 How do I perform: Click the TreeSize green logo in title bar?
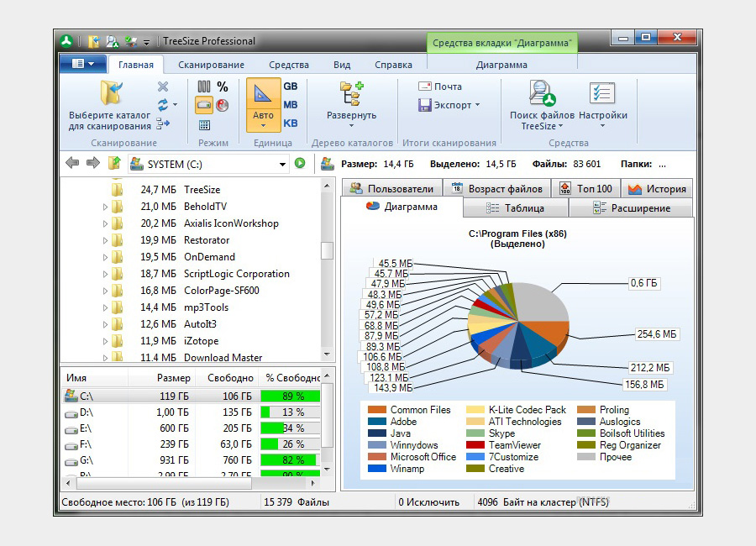pos(66,41)
